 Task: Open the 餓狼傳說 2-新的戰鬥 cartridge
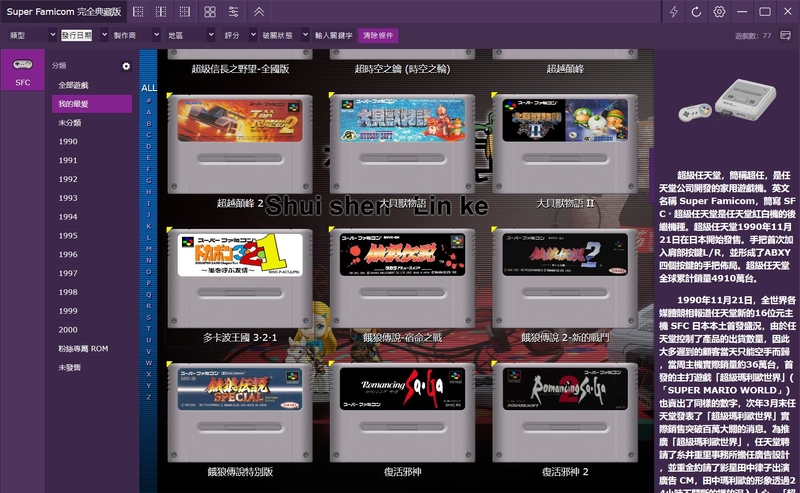tap(565, 278)
